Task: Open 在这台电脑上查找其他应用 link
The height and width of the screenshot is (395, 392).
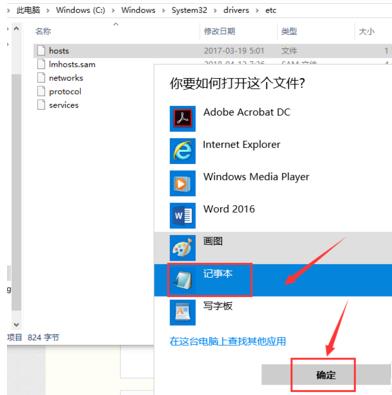Action: [228, 341]
